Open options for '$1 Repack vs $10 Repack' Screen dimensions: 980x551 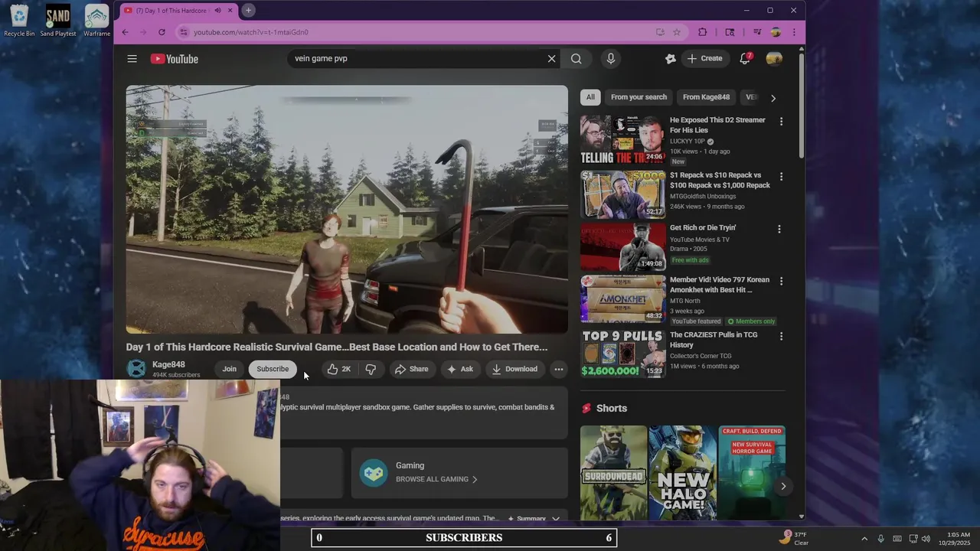click(781, 176)
